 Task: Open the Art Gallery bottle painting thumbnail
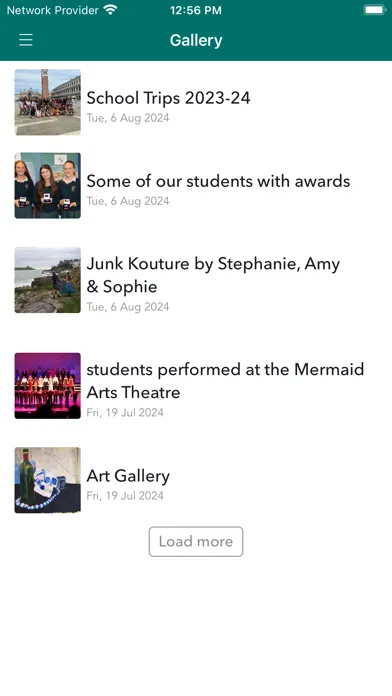pyautogui.click(x=48, y=480)
